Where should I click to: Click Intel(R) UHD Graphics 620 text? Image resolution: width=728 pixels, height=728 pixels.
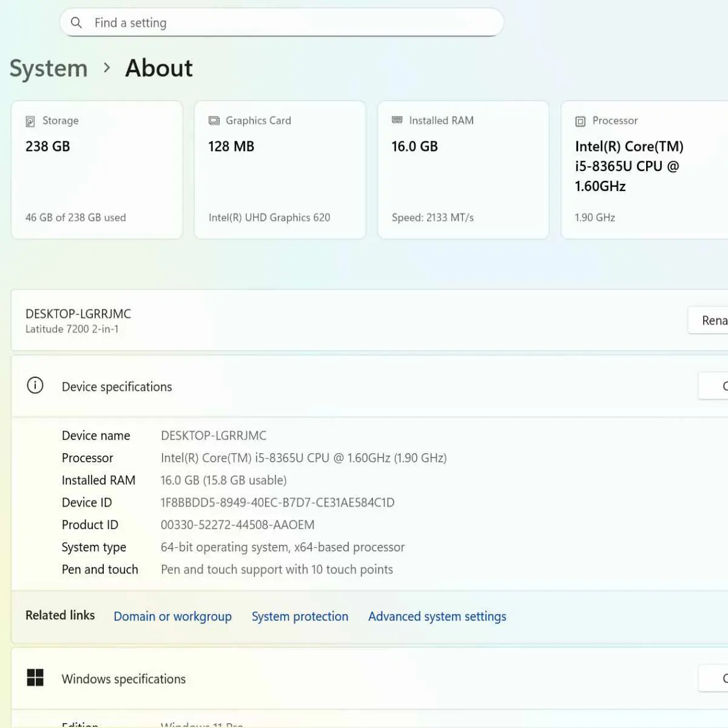pyautogui.click(x=269, y=217)
